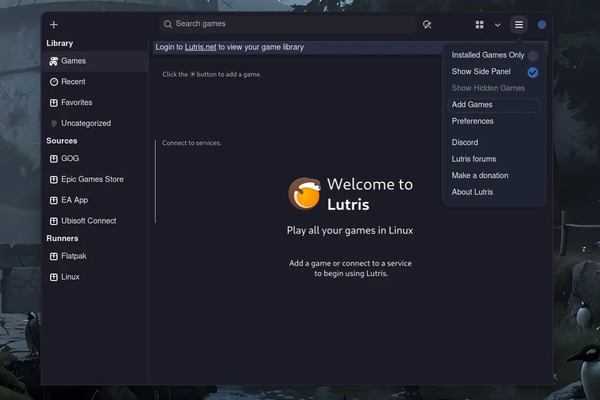The height and width of the screenshot is (400, 600).
Task: Select Make a donation menu entry
Action: 494,176
